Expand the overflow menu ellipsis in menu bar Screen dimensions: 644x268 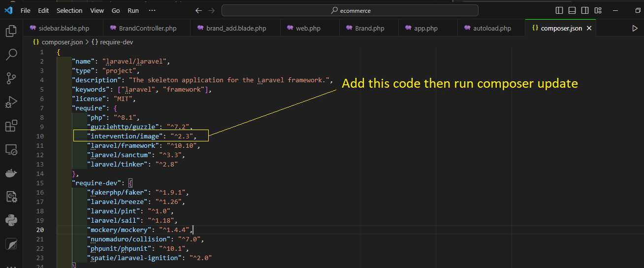tap(152, 10)
